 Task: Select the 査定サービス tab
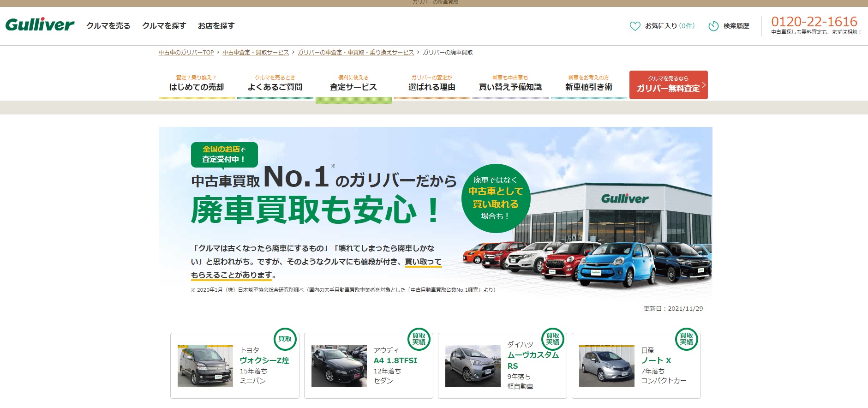tap(353, 84)
